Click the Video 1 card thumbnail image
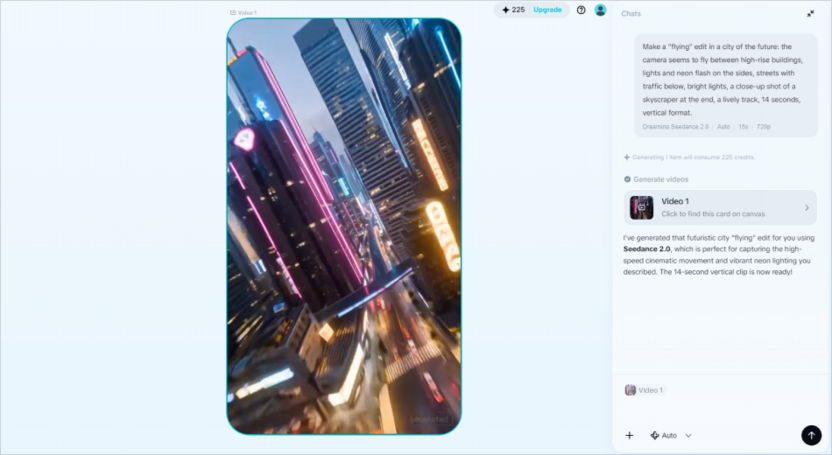This screenshot has height=455, width=832. click(x=642, y=208)
